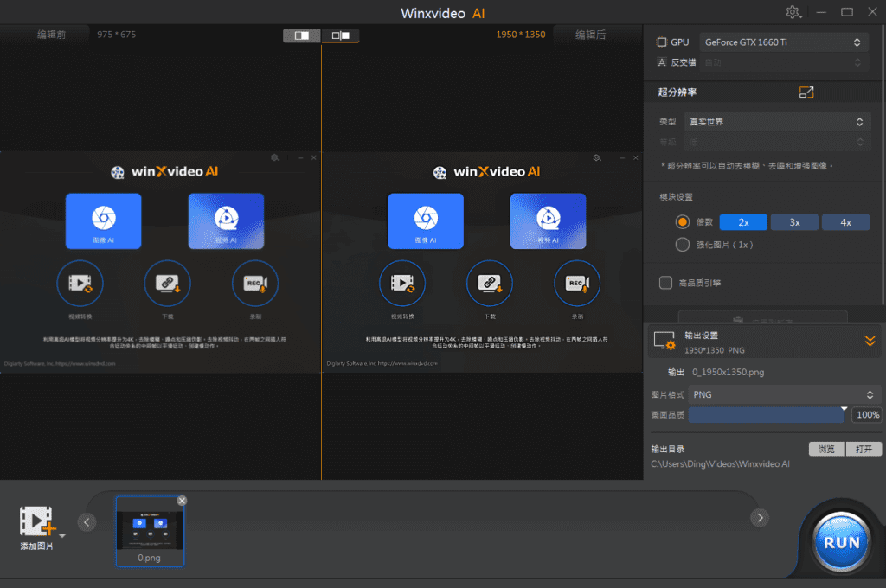886x588 pixels.
Task: Click the deinterlace icon
Action: click(662, 62)
